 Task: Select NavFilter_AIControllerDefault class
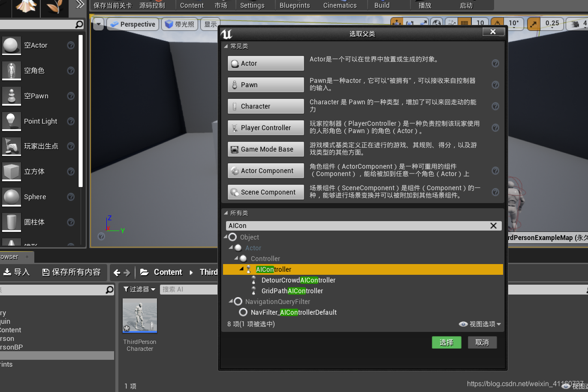(x=294, y=313)
